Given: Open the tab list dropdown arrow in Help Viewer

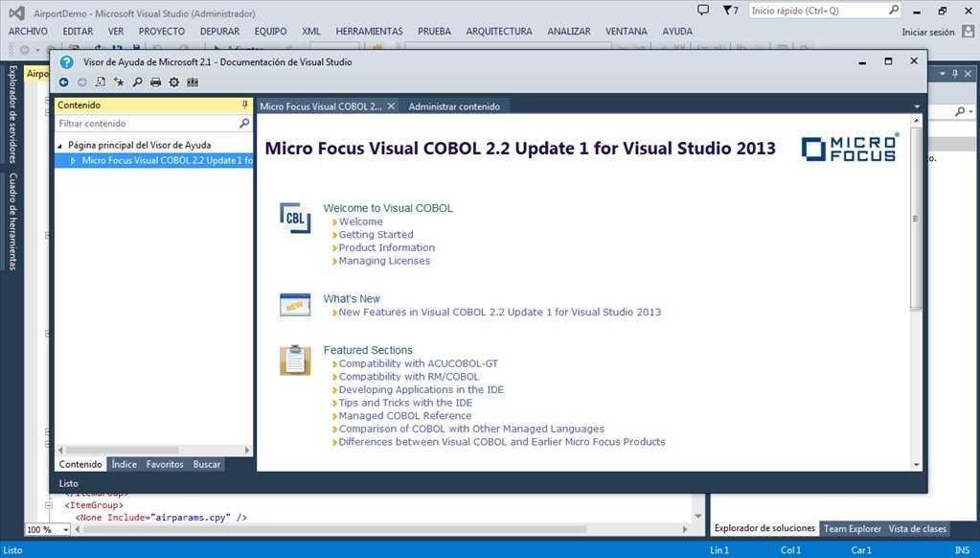Looking at the screenshot, I should pyautogui.click(x=917, y=106).
